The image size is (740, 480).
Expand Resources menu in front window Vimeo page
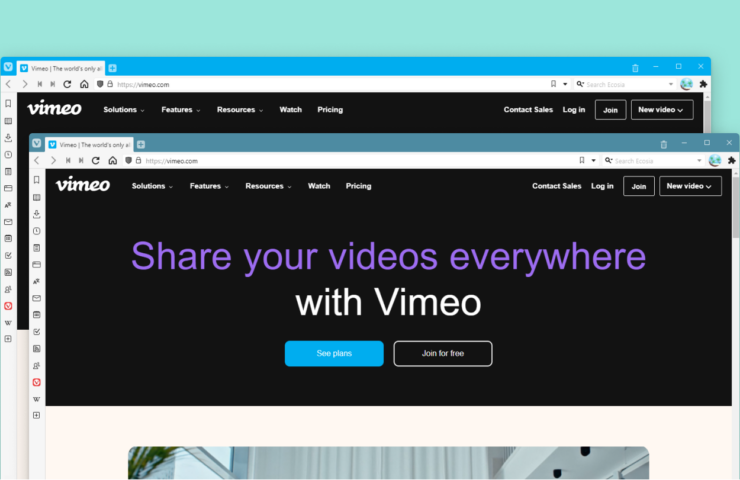[268, 186]
